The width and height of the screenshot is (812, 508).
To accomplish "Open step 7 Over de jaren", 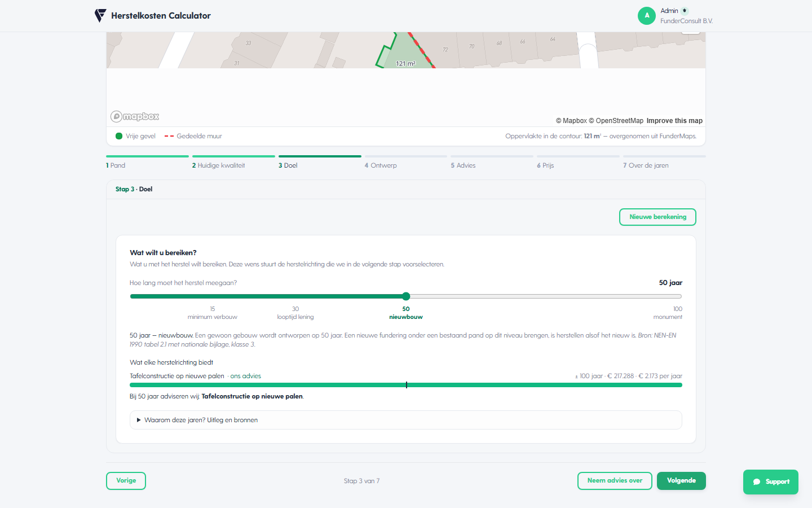I will pos(664,161).
